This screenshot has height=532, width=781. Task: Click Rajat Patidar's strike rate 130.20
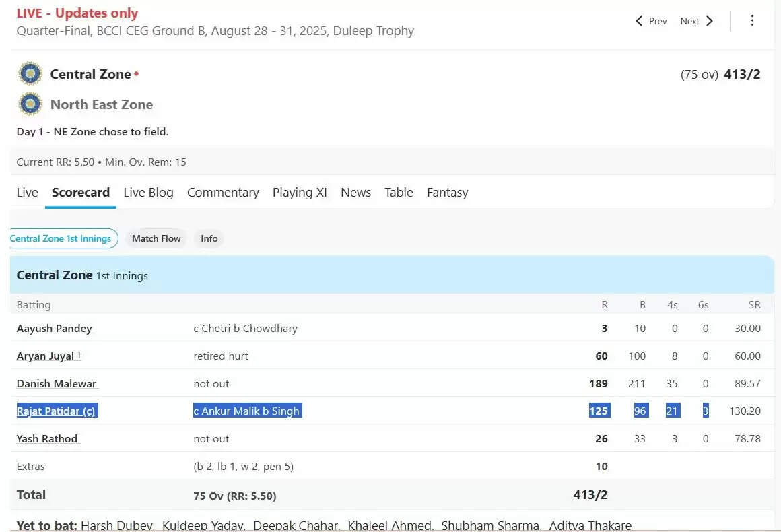[x=745, y=411]
